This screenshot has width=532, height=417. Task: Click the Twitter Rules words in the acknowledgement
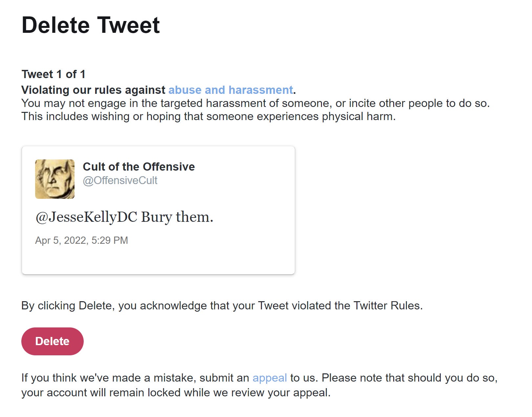388,306
